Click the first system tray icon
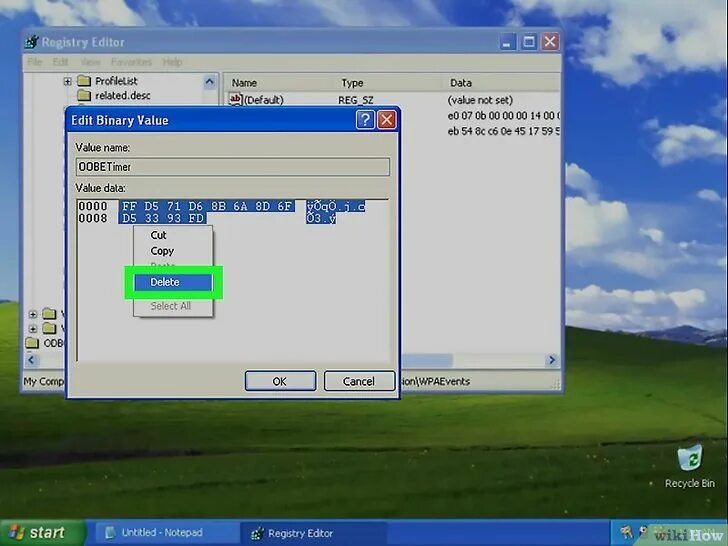Screen dimensions: 728x546 [626, 532]
